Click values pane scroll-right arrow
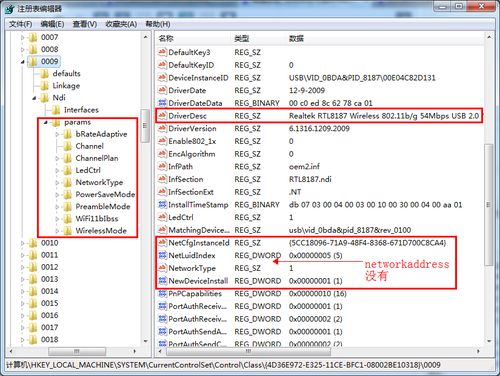Viewport: 500px width, 376px height. pos(478,351)
